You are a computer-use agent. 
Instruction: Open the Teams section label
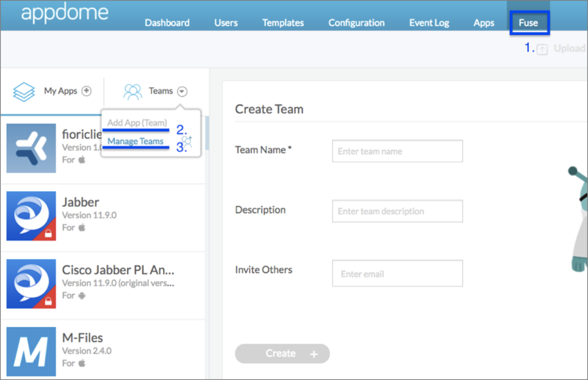point(161,91)
